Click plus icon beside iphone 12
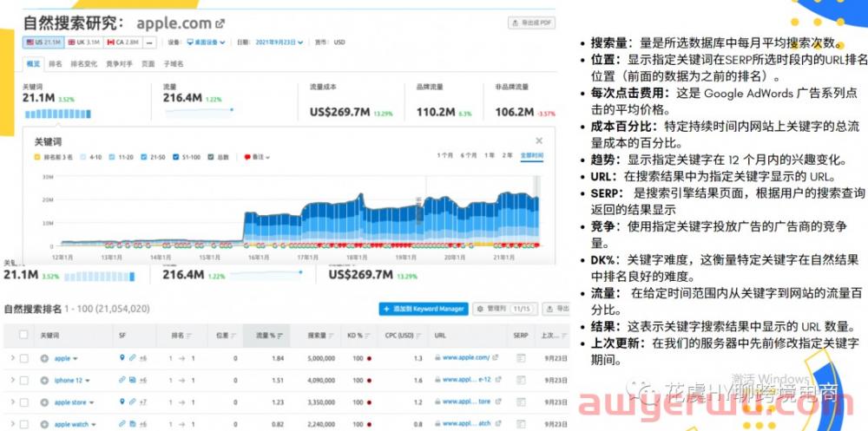The width and height of the screenshot is (868, 431). point(44,381)
